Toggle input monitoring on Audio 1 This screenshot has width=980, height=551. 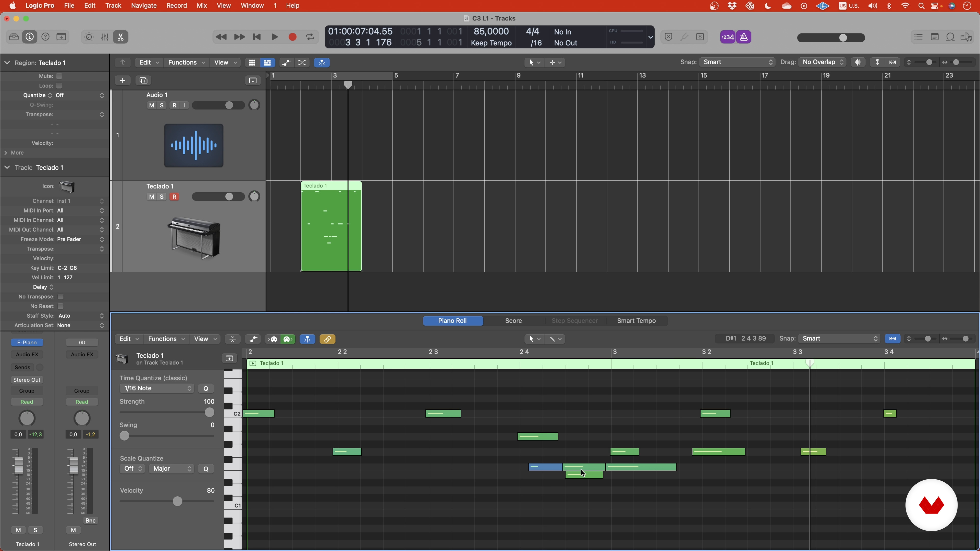(x=185, y=105)
